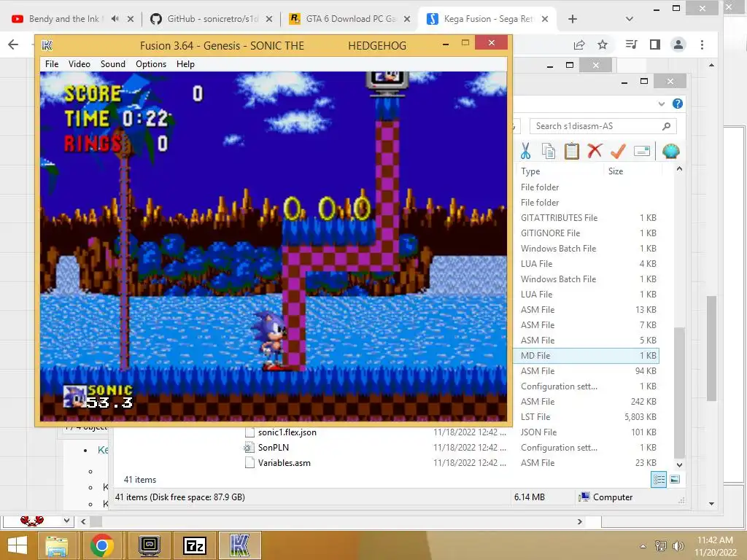The image size is (747, 560).
Task: Open the Help menu in Fusion
Action: pos(185,64)
